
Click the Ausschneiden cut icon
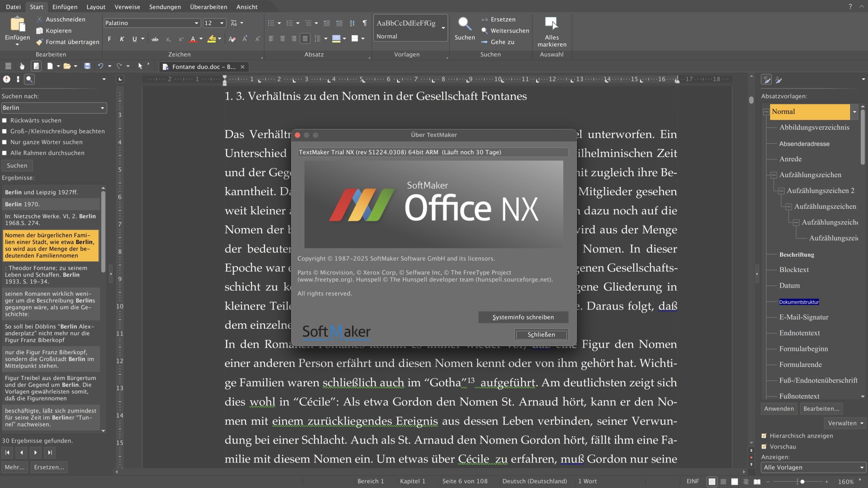click(39, 19)
